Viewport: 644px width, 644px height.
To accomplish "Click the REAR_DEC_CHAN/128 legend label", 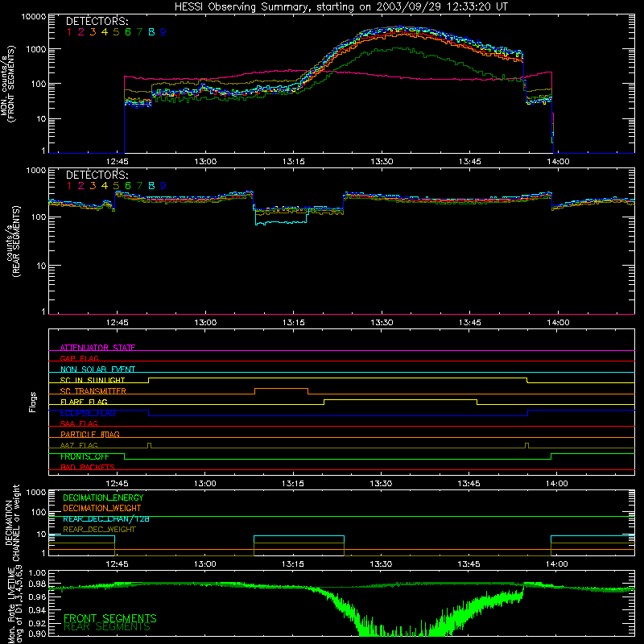I will tap(106, 518).
